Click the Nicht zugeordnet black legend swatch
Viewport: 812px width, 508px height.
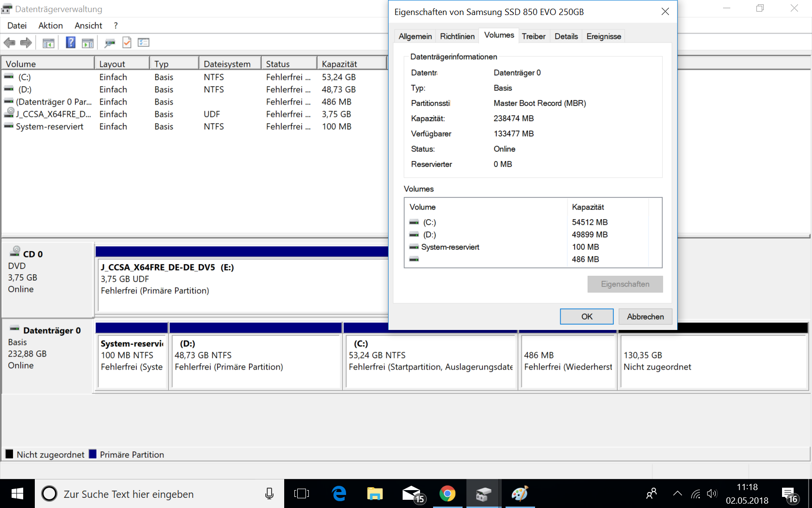tap(9, 454)
